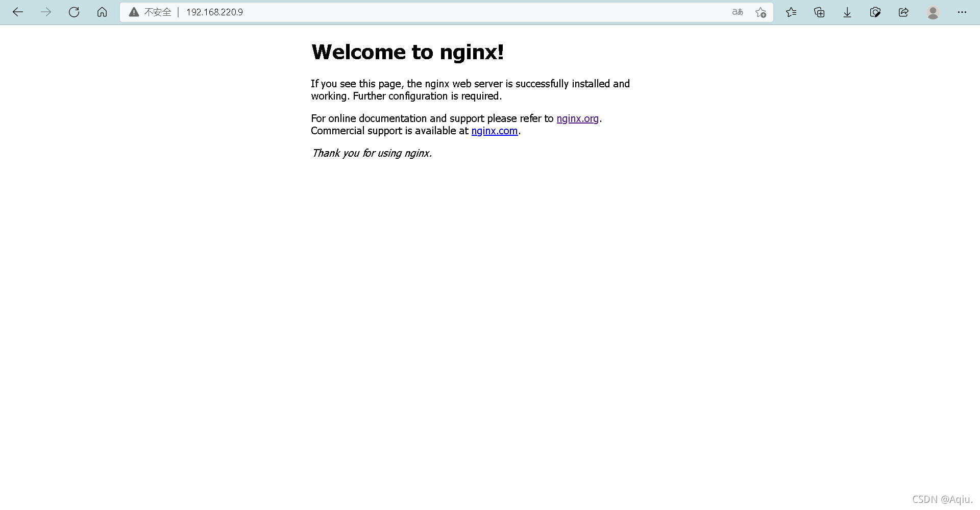Screen dimensions: 980x510
Task: Click the not secure warning icon
Action: point(134,12)
